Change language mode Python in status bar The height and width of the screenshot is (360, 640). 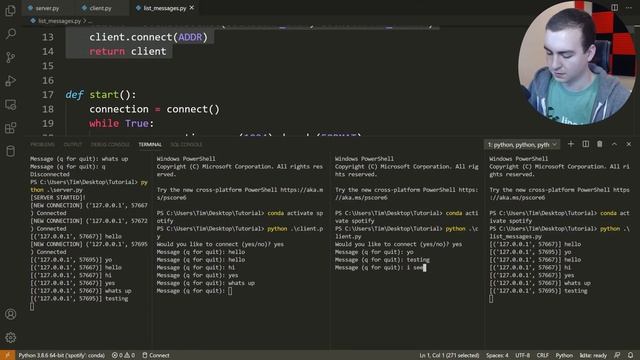[x=564, y=355]
